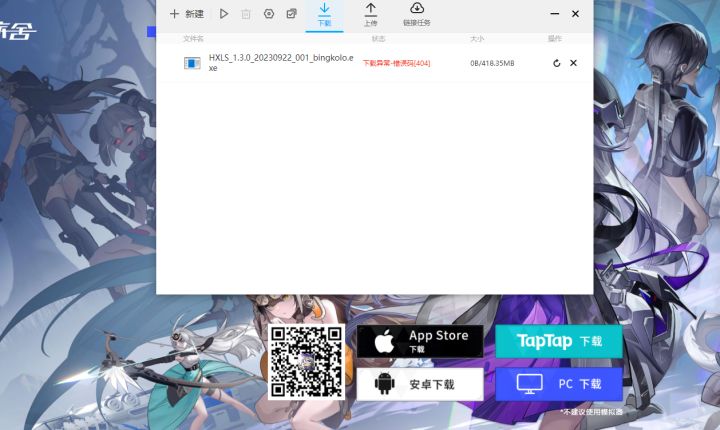Viewport: 720px width, 430px height.
Task: Remove the HXLS download task with X
Action: pyautogui.click(x=574, y=63)
